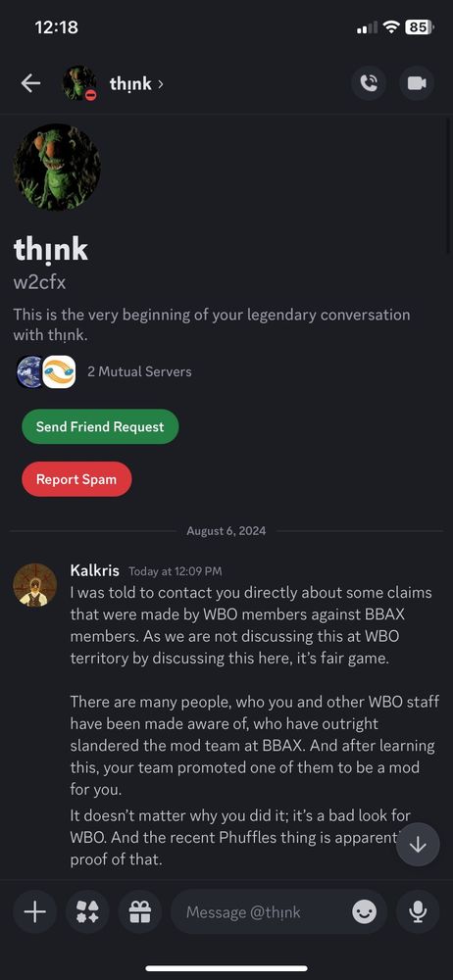Open the emoji picker
This screenshot has width=453, height=980.
point(364,912)
